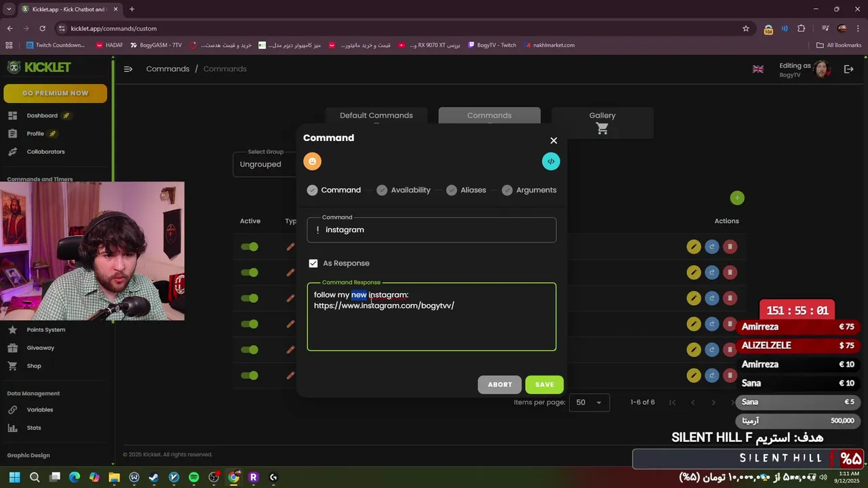Open Profile in sidebar
This screenshot has width=868, height=488.
pyautogui.click(x=35, y=134)
